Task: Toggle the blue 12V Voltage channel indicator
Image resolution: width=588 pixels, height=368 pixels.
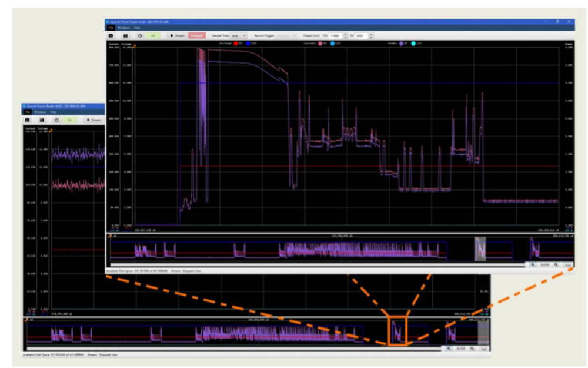Action: tap(248, 44)
